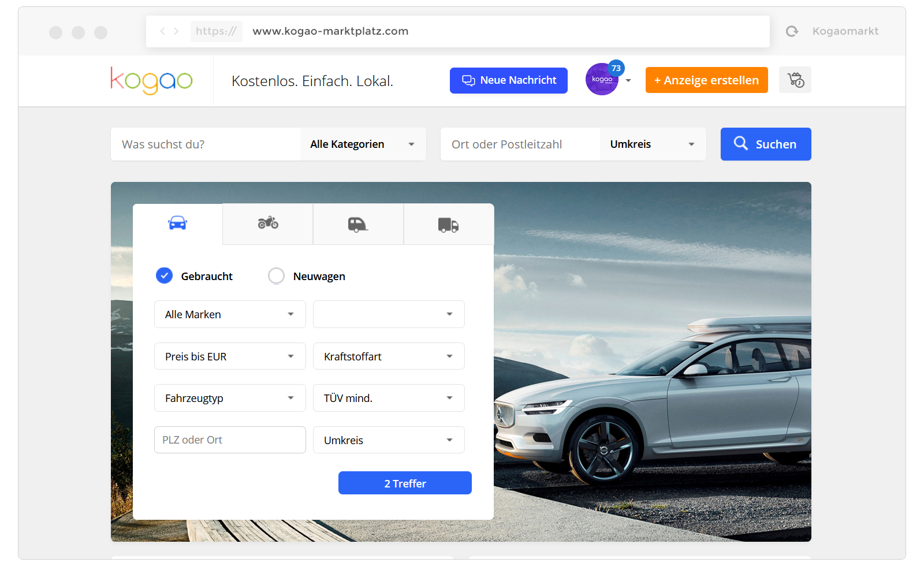Image resolution: width=924 pixels, height=566 pixels.
Task: Open the 73 notifications badge
Action: point(616,68)
